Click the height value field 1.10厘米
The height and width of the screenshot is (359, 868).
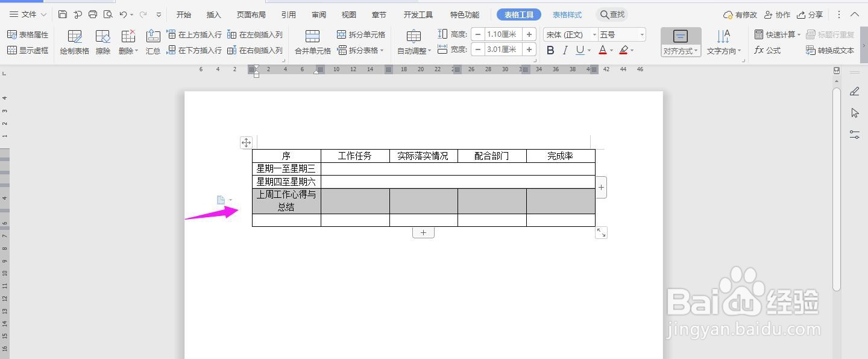[x=503, y=34]
